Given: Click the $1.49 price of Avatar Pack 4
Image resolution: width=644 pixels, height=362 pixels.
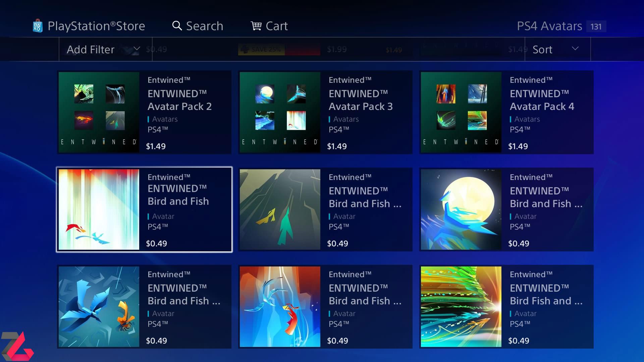Looking at the screenshot, I should click(x=518, y=146).
